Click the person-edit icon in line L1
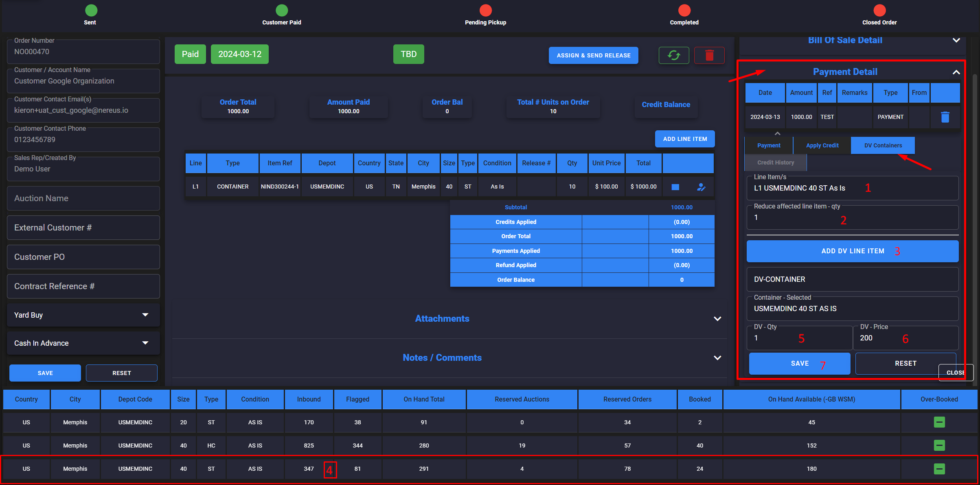 pyautogui.click(x=701, y=187)
